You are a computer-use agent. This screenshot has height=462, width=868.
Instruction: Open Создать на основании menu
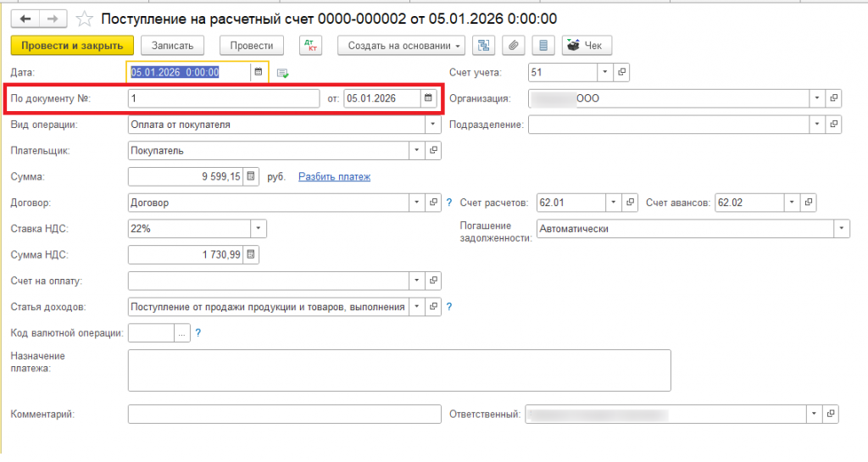coord(401,46)
